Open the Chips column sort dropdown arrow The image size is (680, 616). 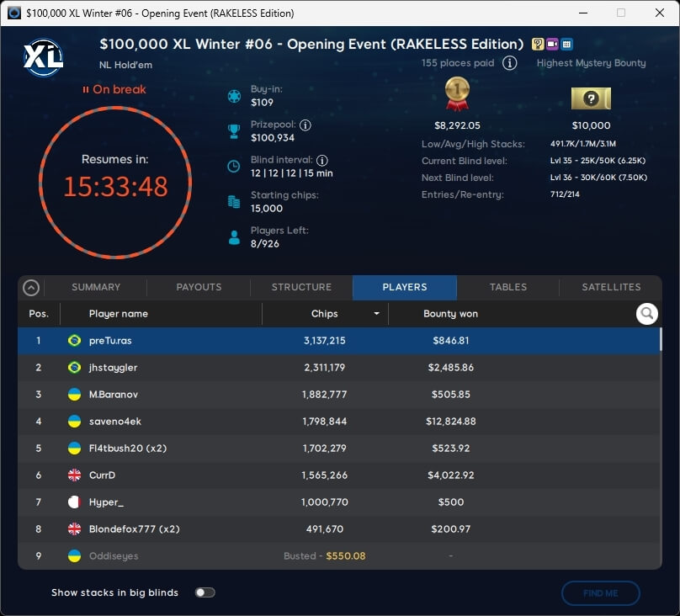coord(376,314)
